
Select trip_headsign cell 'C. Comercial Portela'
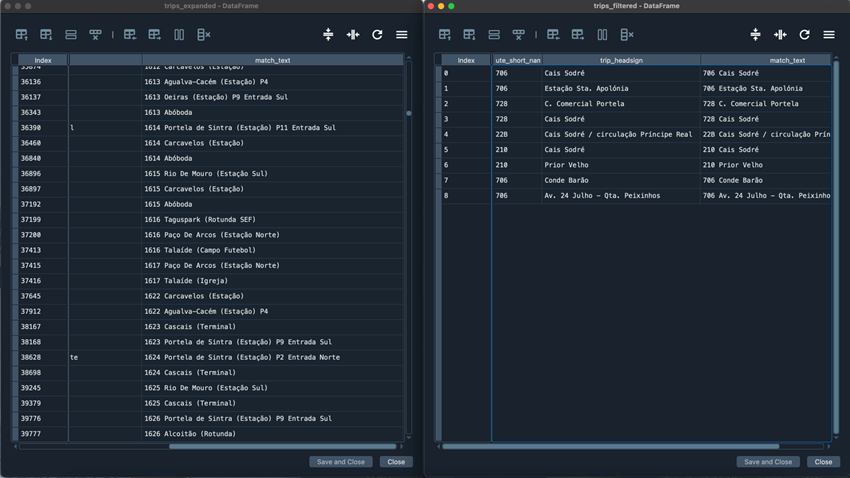pyautogui.click(x=621, y=104)
